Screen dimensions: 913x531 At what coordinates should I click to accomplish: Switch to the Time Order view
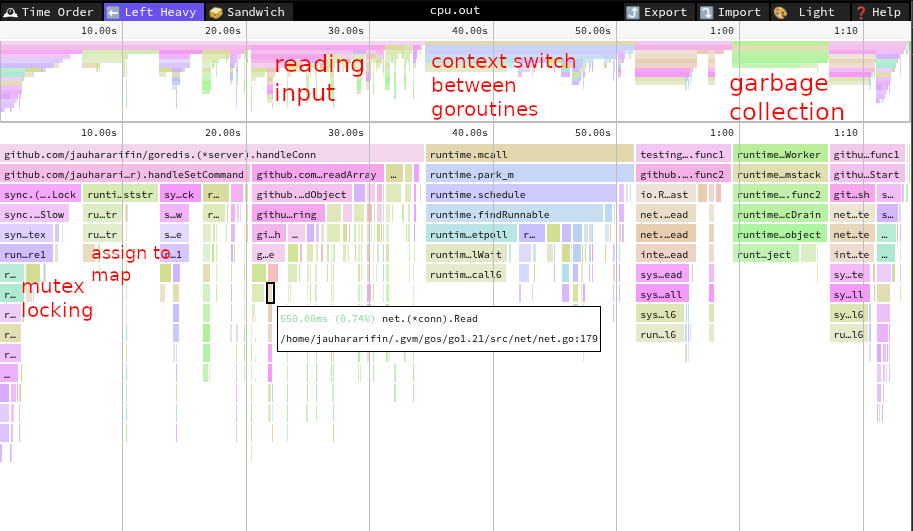click(x=49, y=12)
